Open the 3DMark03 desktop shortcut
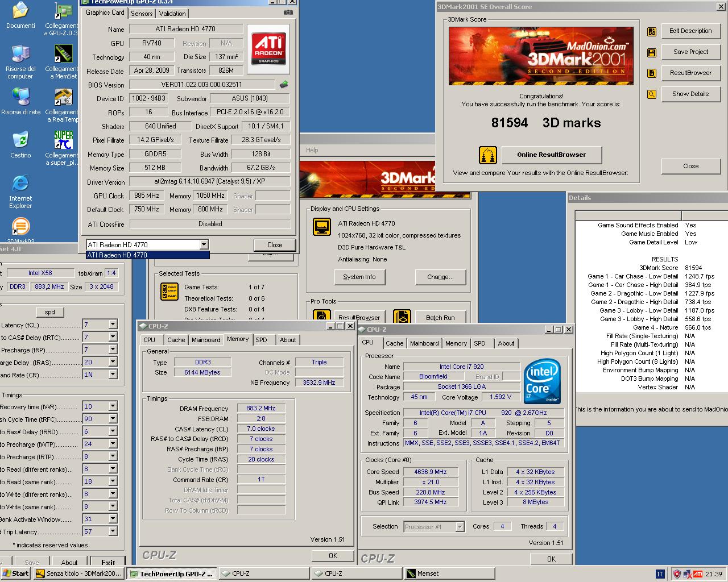 20,231
